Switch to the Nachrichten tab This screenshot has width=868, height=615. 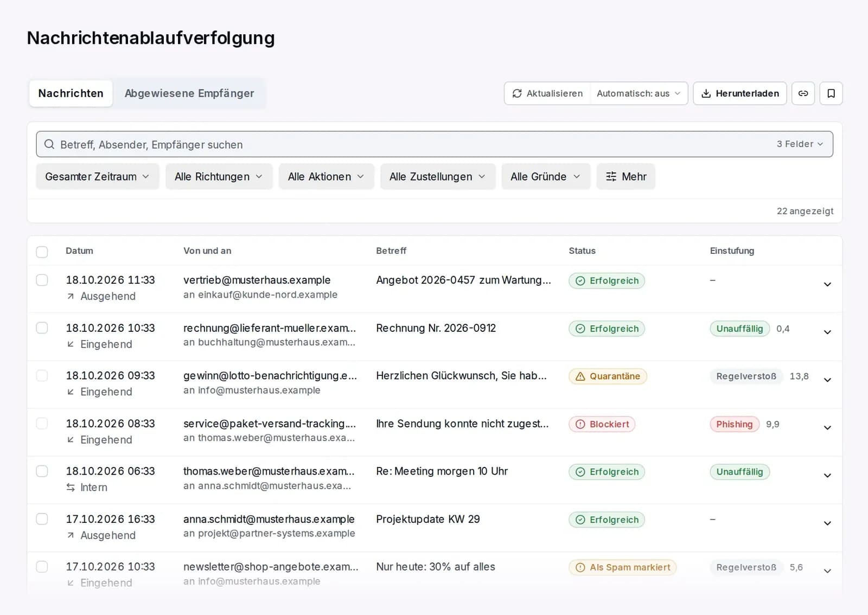(71, 93)
